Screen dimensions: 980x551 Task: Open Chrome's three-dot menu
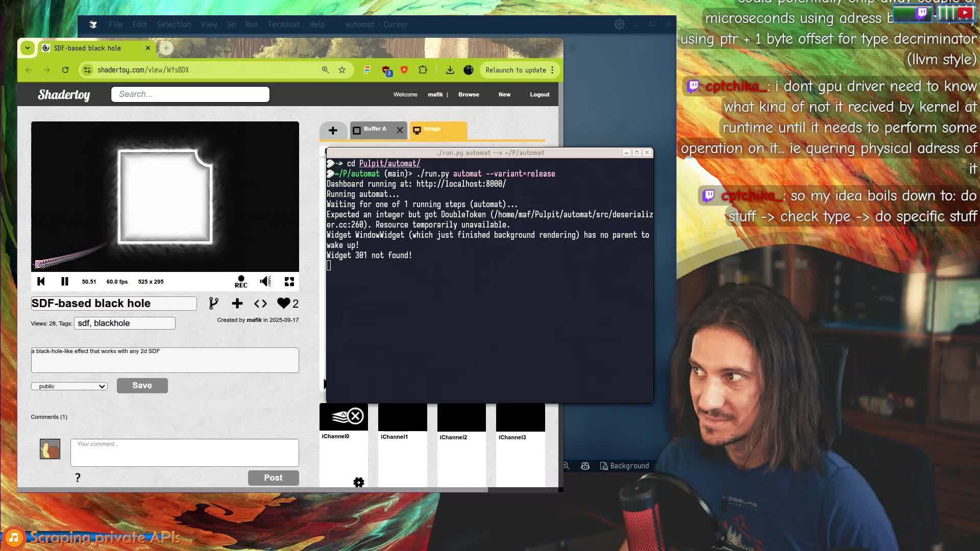coord(553,70)
